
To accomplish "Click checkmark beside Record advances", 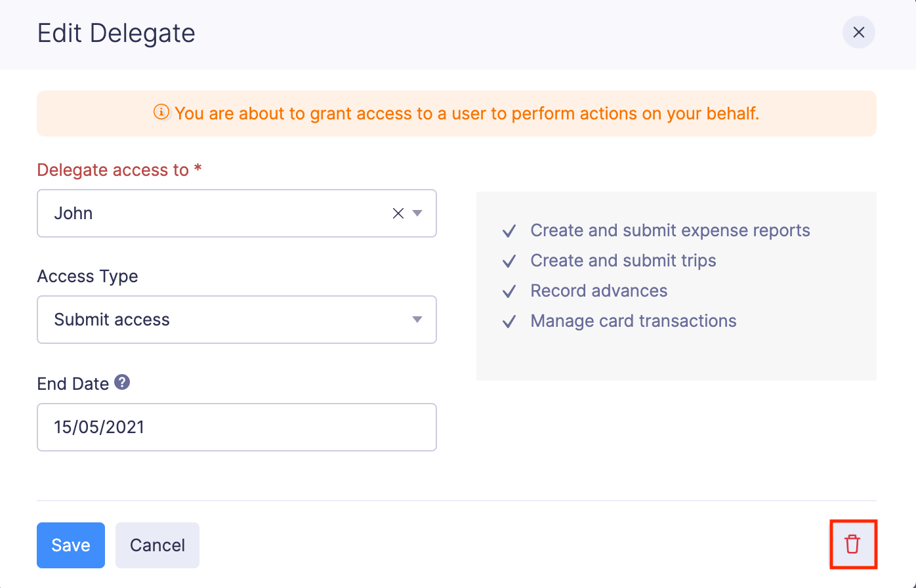I will click(509, 291).
